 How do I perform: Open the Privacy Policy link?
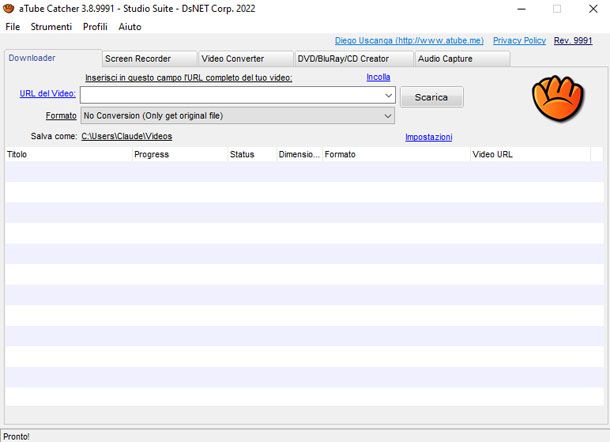pyautogui.click(x=519, y=40)
